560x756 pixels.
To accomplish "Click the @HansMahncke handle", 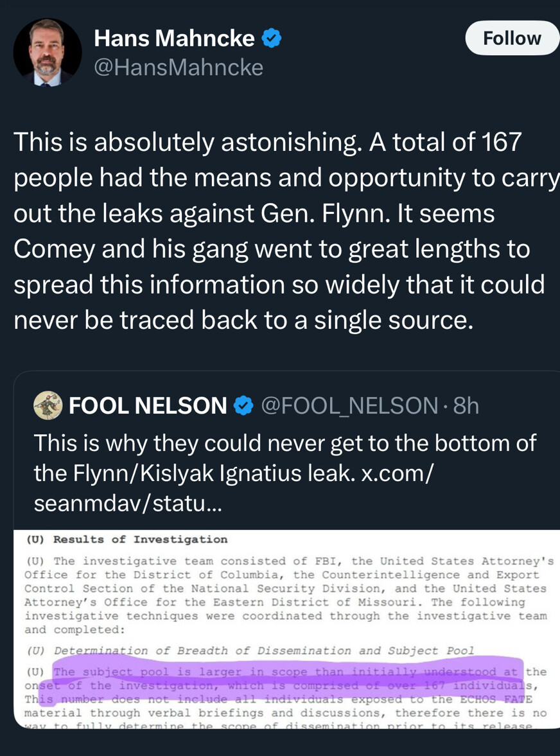I will click(179, 67).
